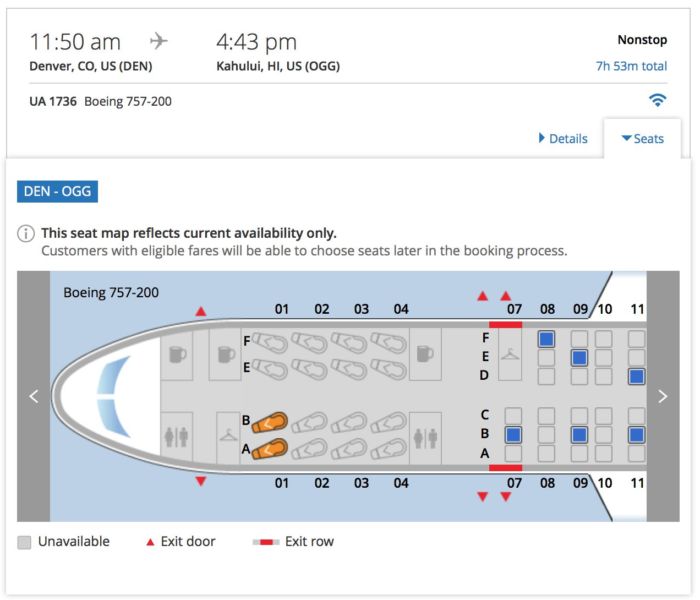Select first class seat 1B
The width and height of the screenshot is (700, 600).
(270, 423)
